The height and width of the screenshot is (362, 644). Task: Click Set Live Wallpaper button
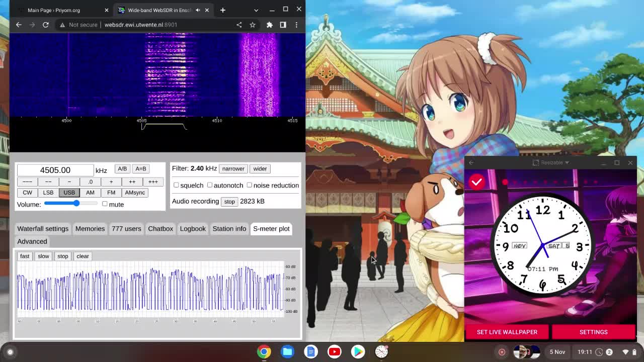coord(507,332)
